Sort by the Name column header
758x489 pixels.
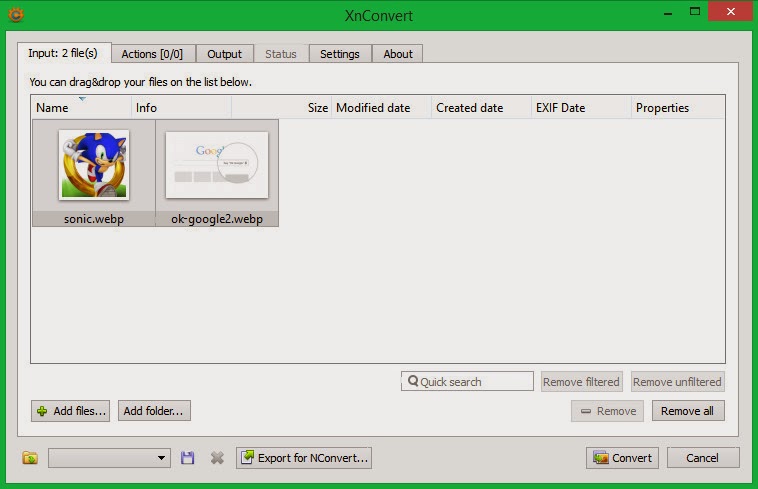pos(81,107)
